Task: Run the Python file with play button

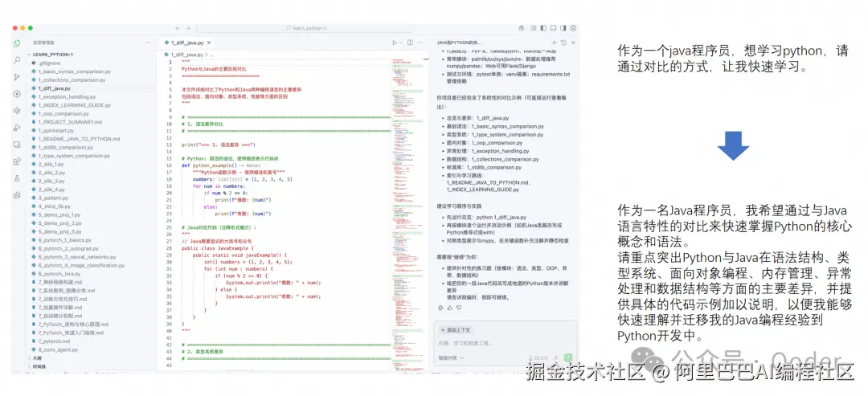Action: point(395,43)
